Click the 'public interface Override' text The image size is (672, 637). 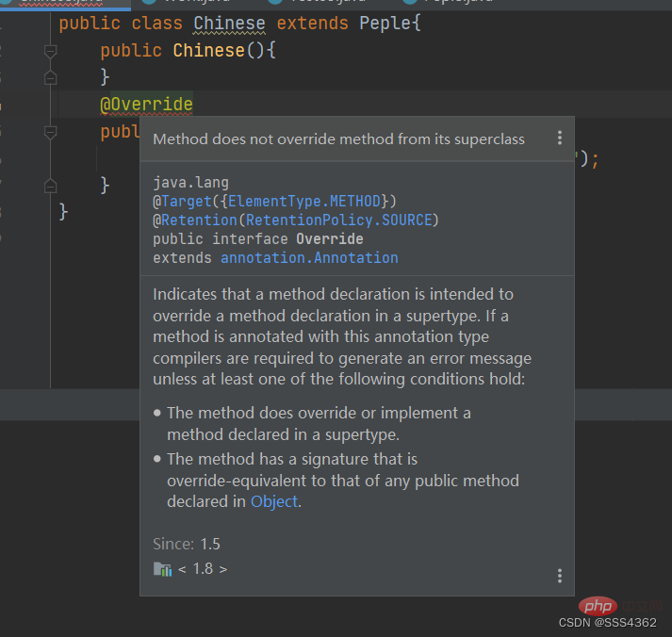click(258, 239)
